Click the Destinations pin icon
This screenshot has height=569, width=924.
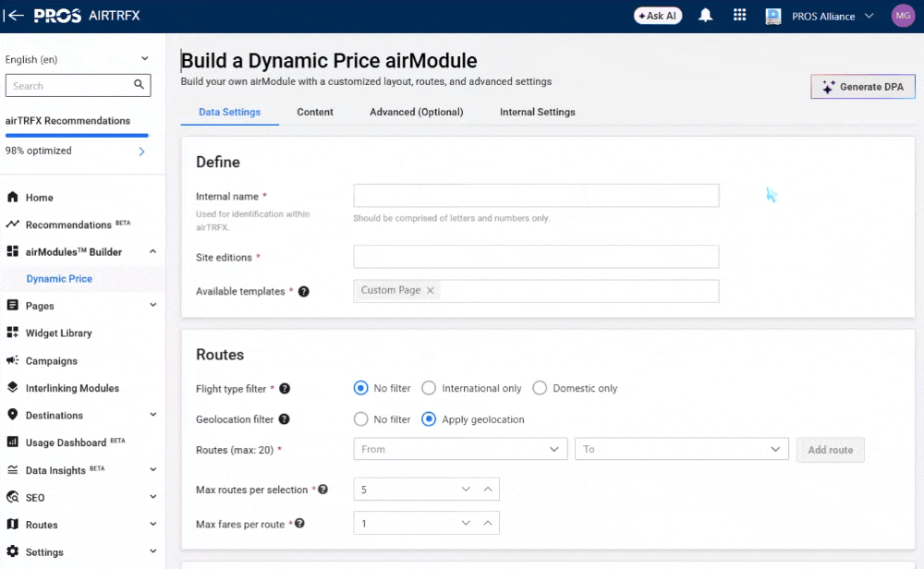pos(12,414)
